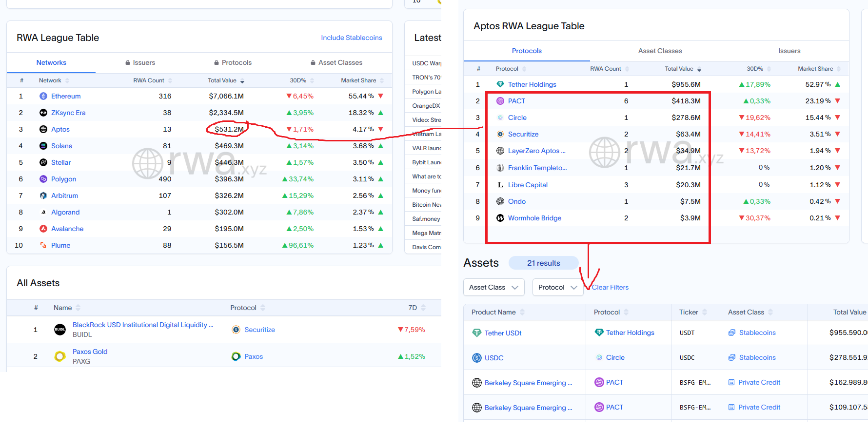868x431 pixels.
Task: Click the Ethereum network logo icon
Action: click(x=43, y=96)
